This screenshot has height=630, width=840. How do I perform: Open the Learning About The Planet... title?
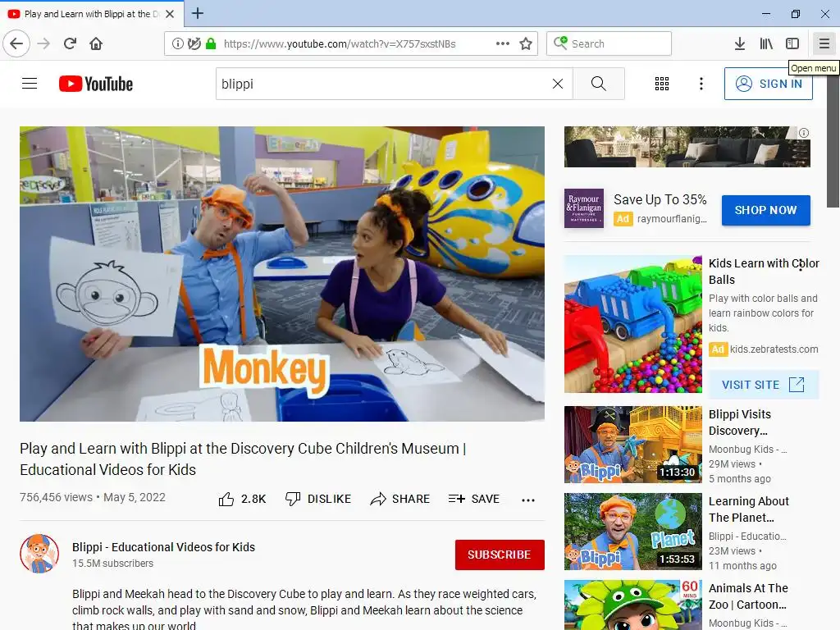coord(748,509)
